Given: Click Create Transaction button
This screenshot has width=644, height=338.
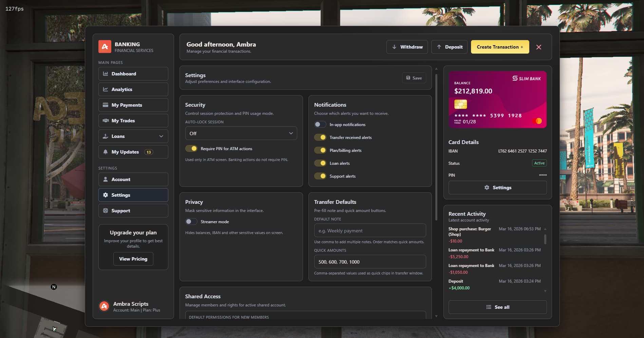Looking at the screenshot, I should 500,47.
